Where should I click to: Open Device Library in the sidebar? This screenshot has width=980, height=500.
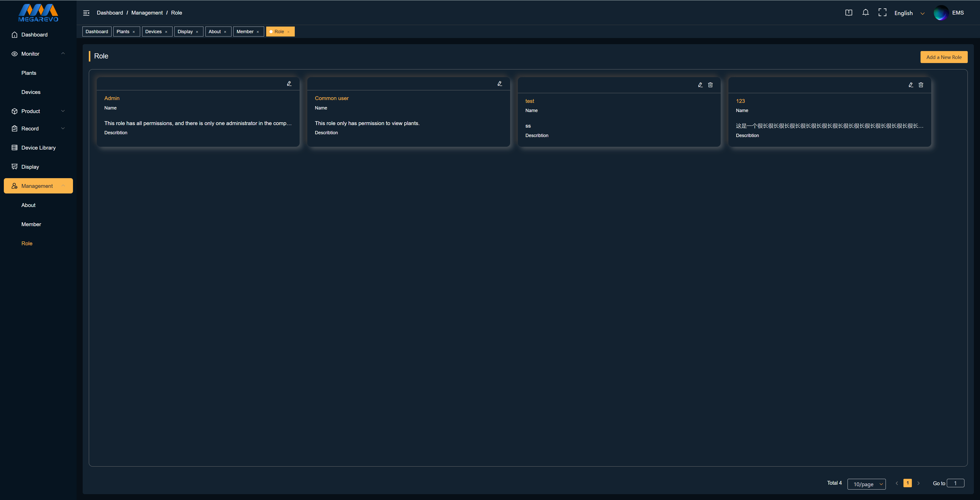pyautogui.click(x=38, y=148)
